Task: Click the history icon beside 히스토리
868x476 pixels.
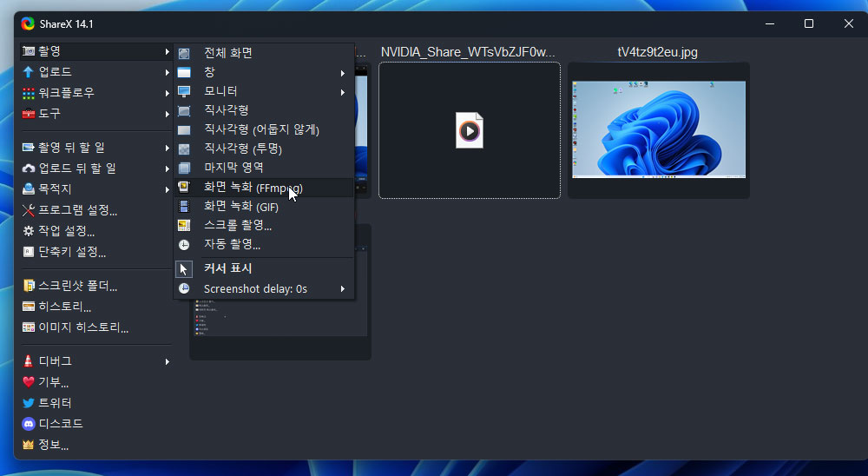Action: 29,307
